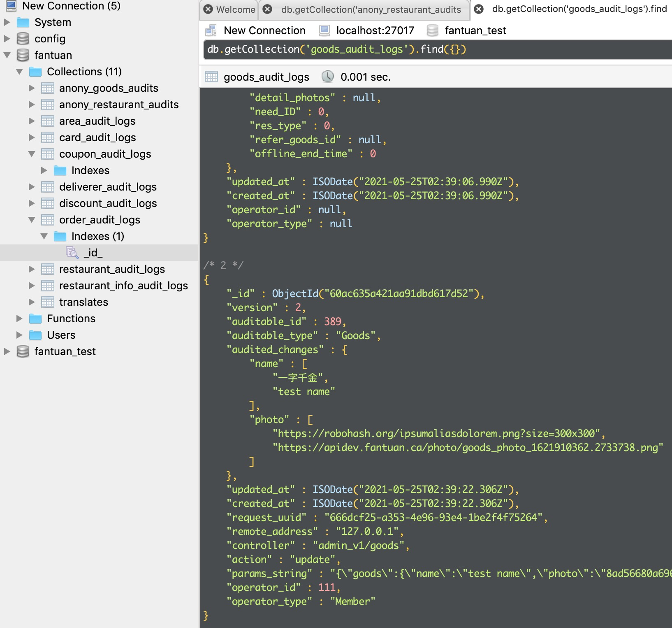Expand the fantuan_test database node
The height and width of the screenshot is (628, 672).
point(7,351)
